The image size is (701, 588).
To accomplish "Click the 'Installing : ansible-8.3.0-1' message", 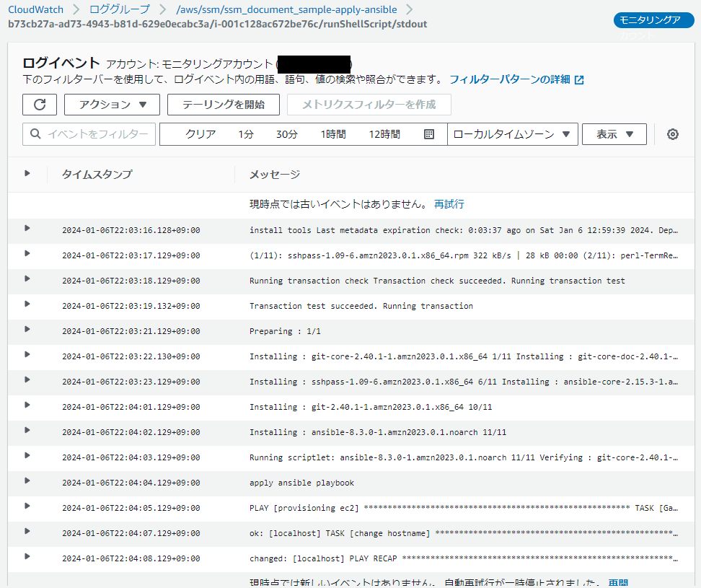I will point(378,432).
